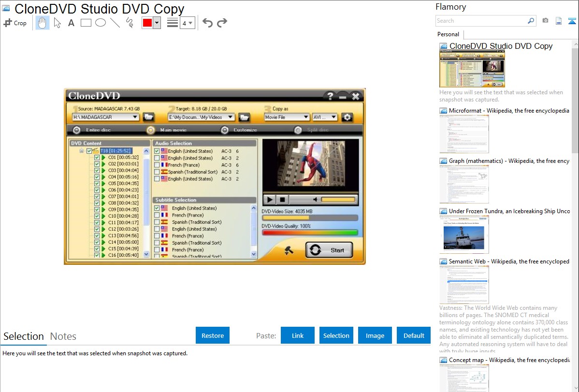
Task: Switch to the Notes tab
Action: (x=63, y=336)
